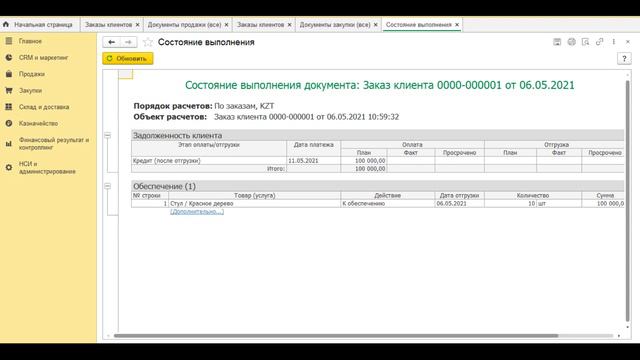640x360 pixels.
Task: Close the Состояние выполнения form
Action: [x=628, y=42]
